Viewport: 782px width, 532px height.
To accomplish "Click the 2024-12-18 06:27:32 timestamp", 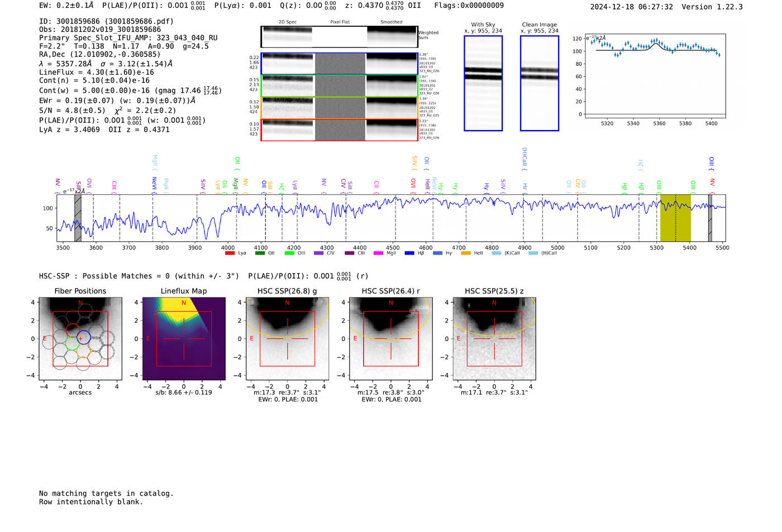I will click(632, 7).
